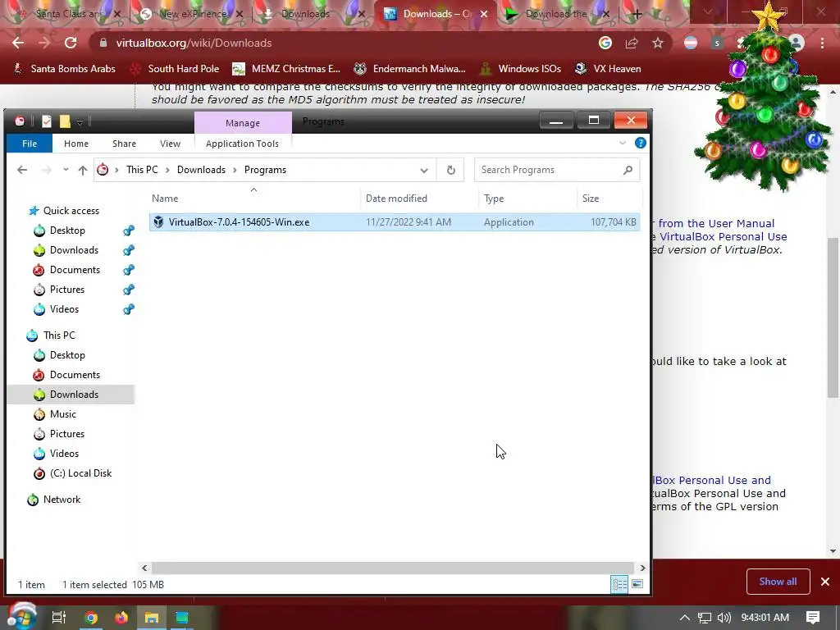Click the Explorer back arrow
Image resolution: width=840 pixels, height=630 pixels.
point(22,170)
